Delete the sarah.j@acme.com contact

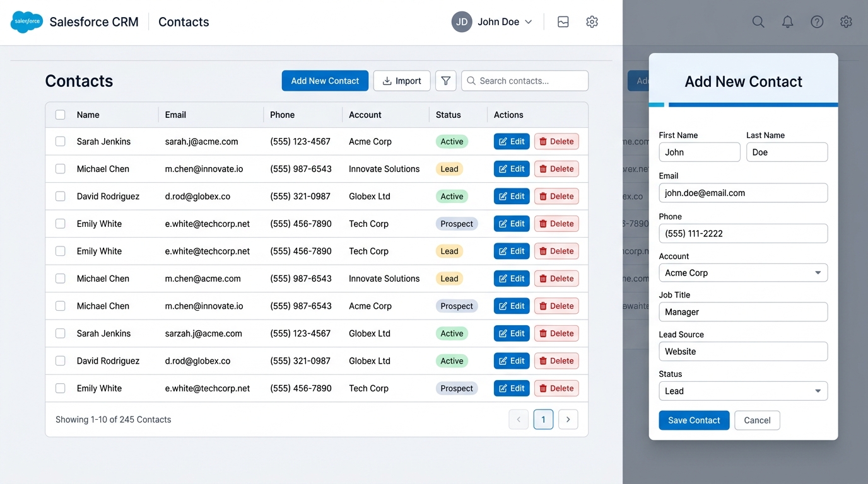[x=556, y=141]
